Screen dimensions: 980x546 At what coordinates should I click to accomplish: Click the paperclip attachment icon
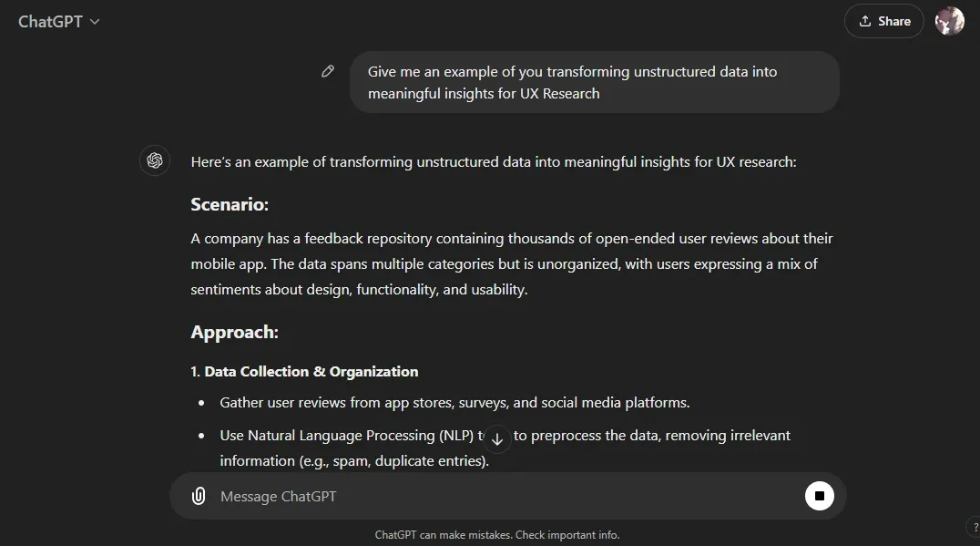click(199, 496)
